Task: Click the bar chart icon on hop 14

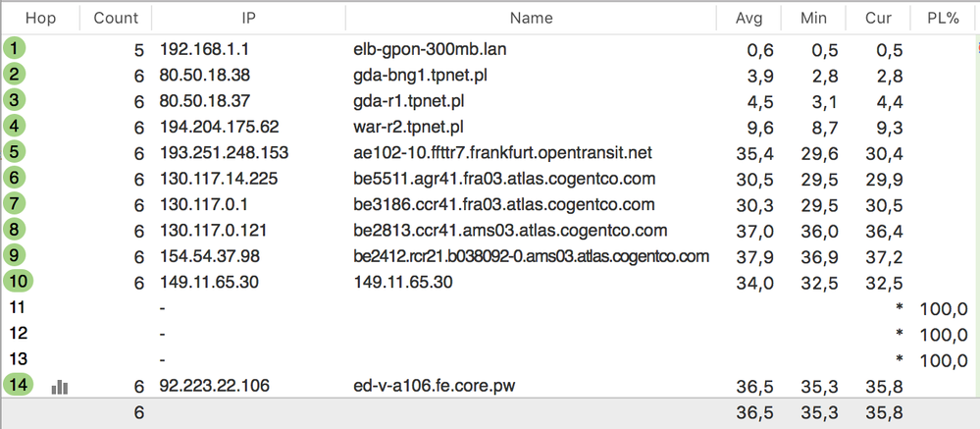Action: (x=60, y=387)
